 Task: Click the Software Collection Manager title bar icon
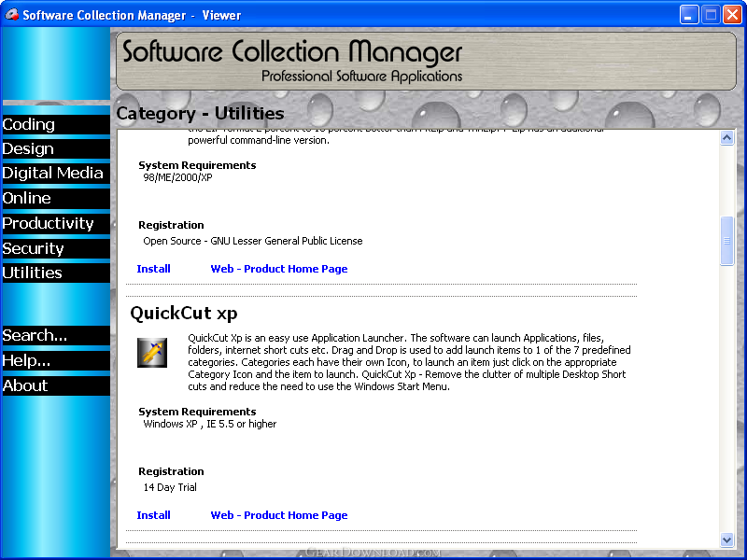coord(11,15)
